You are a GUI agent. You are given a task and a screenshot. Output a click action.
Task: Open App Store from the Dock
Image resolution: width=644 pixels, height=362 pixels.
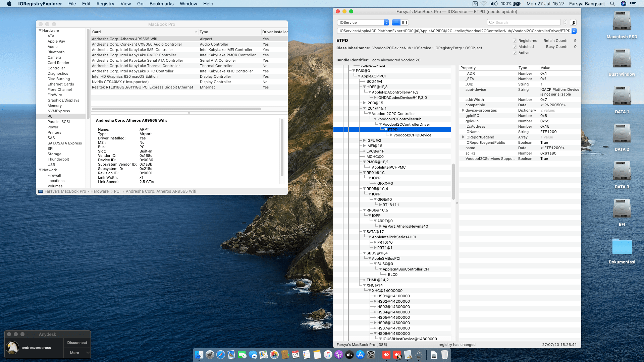pyautogui.click(x=360, y=354)
